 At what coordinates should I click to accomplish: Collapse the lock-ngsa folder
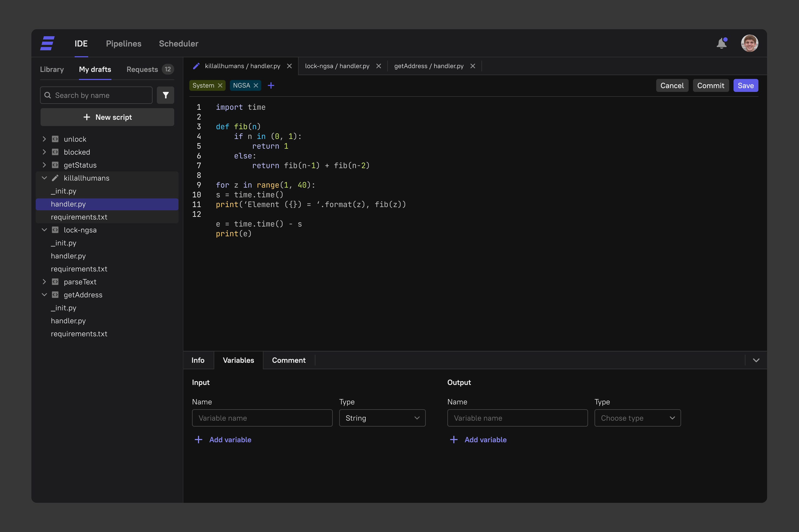coord(44,230)
